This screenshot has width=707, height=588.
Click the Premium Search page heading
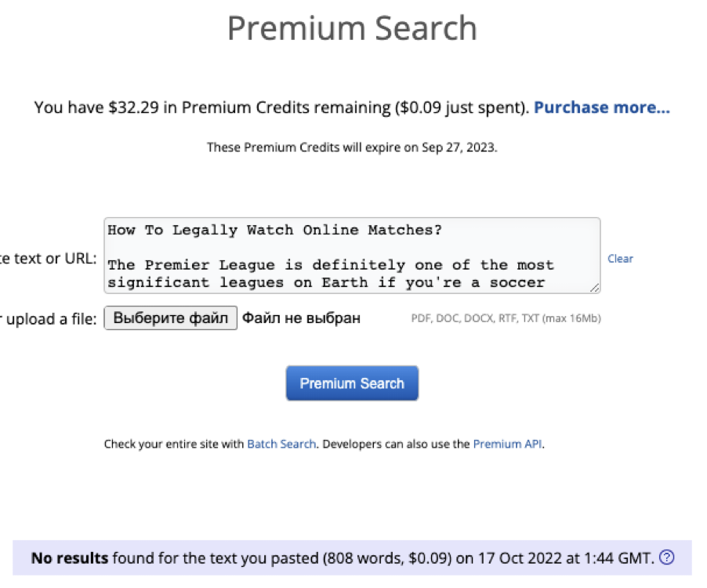click(352, 29)
